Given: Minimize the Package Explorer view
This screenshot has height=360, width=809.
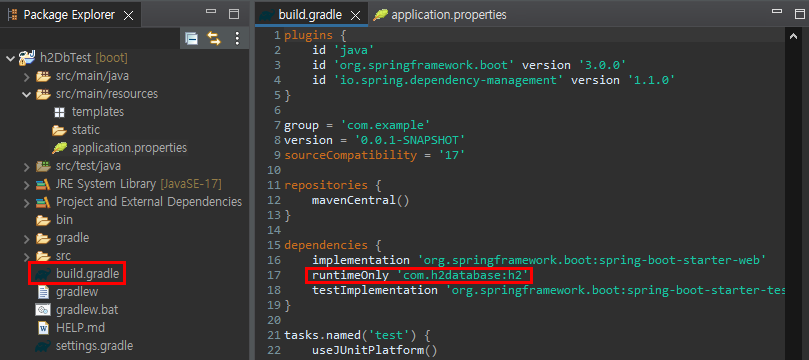Looking at the screenshot, I should pos(211,12).
